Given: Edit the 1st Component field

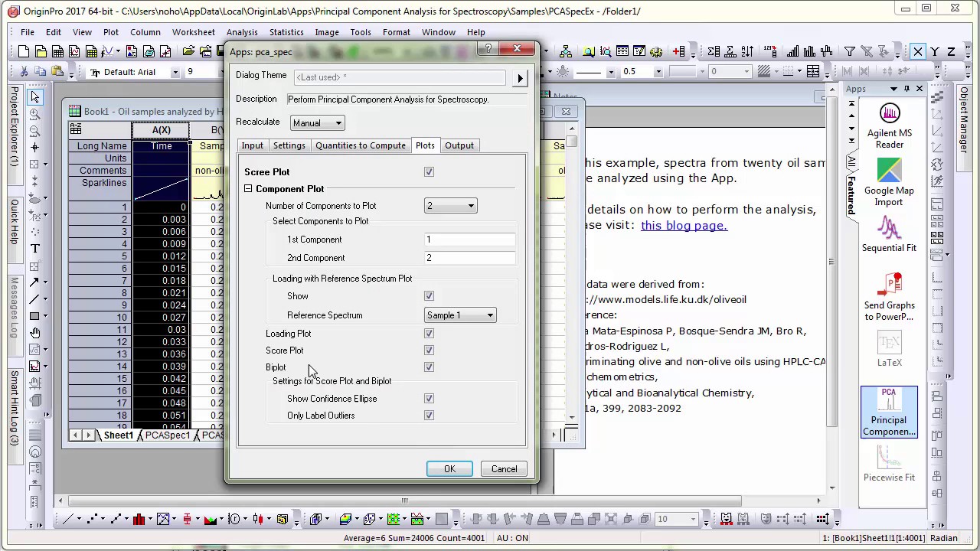Looking at the screenshot, I should tap(469, 240).
